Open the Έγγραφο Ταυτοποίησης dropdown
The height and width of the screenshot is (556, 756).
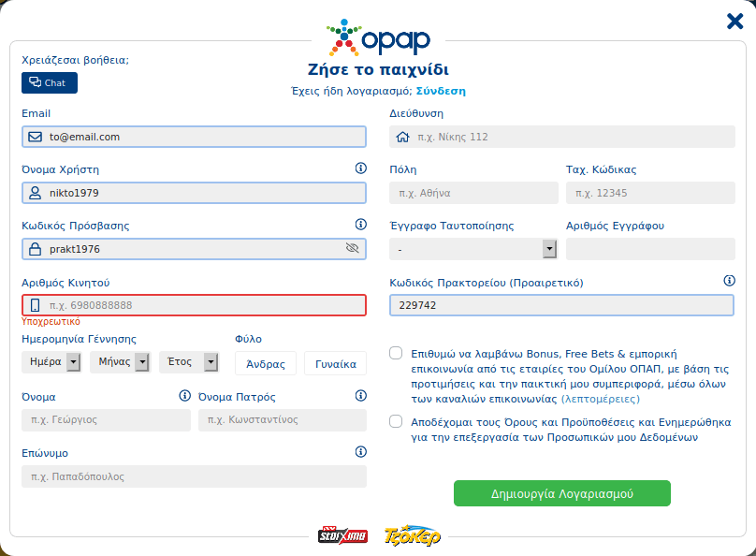coord(473,249)
